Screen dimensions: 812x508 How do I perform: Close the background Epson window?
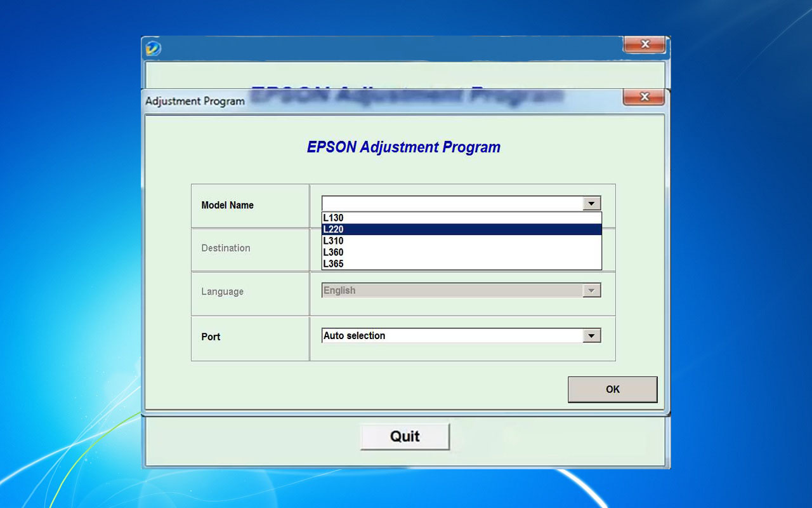point(645,44)
